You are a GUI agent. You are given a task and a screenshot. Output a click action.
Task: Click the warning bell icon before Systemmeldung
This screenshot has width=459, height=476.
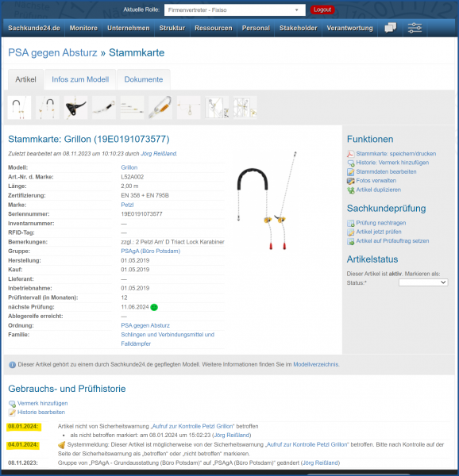point(62,445)
